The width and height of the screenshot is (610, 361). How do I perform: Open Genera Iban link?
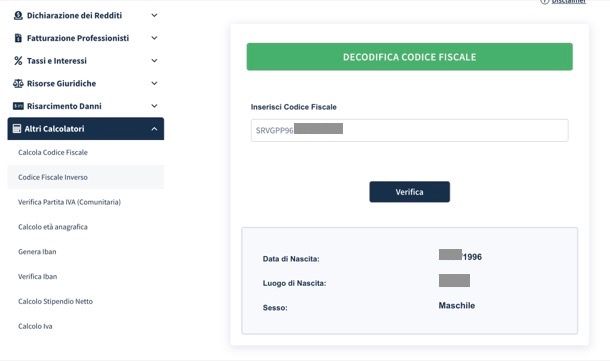(37, 252)
